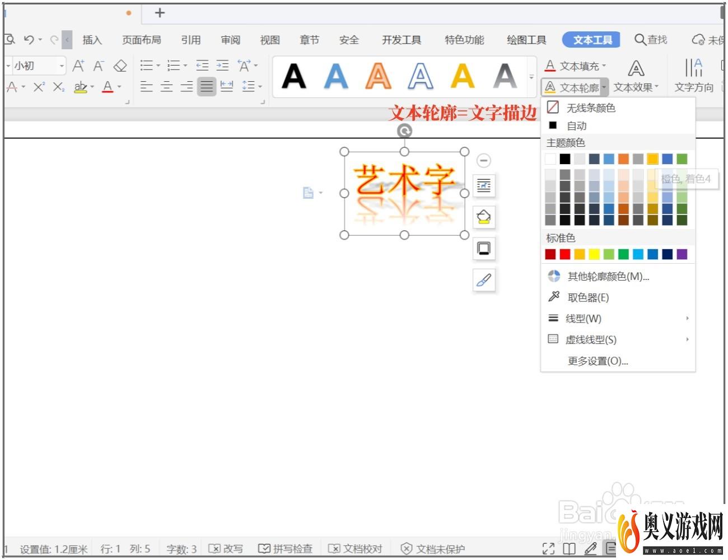Click the increase font size icon
This screenshot has height=560, width=728.
pyautogui.click(x=78, y=66)
